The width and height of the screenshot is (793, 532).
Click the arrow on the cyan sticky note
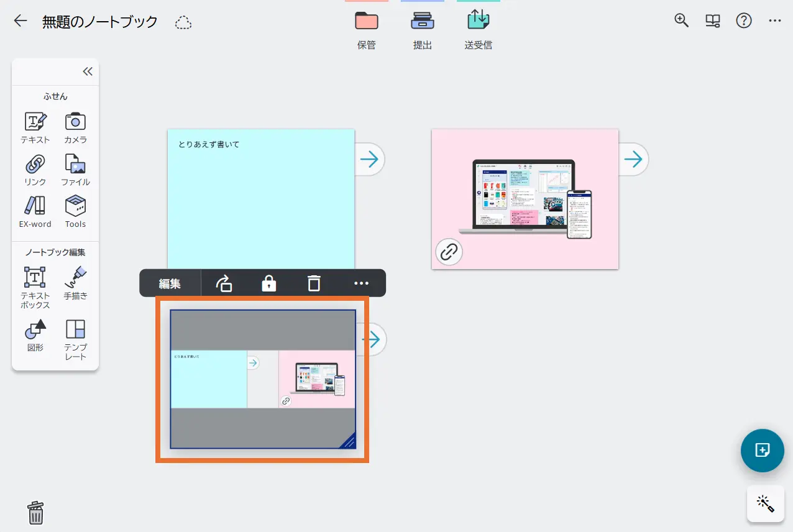point(369,160)
